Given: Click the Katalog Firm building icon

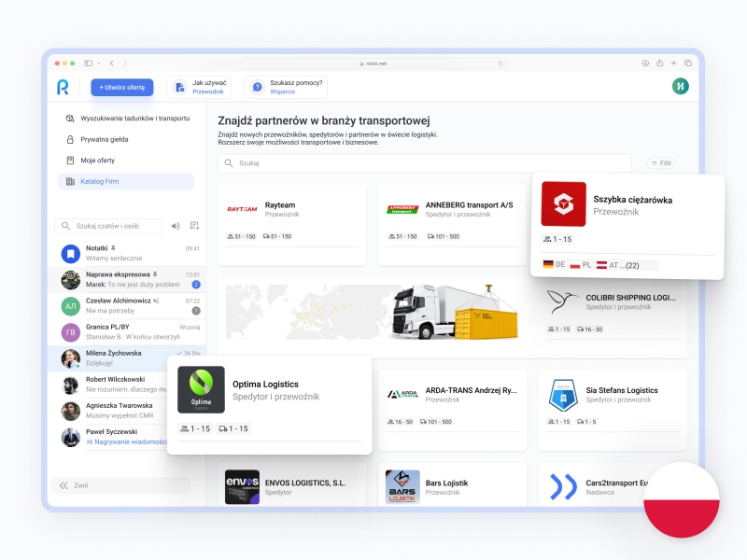Looking at the screenshot, I should (x=70, y=181).
